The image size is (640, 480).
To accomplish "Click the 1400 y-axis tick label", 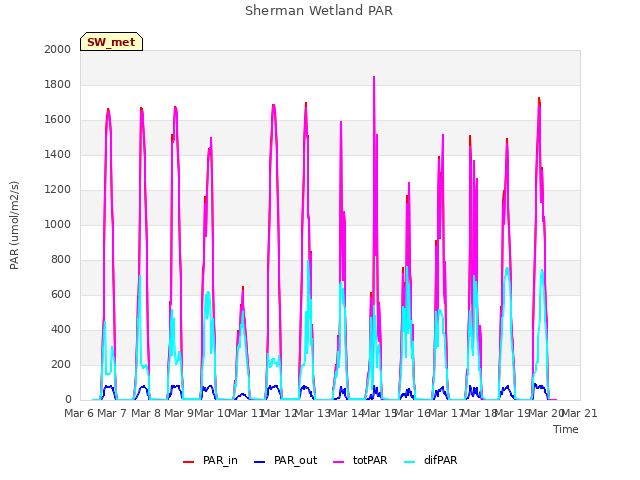I will (x=58, y=154).
